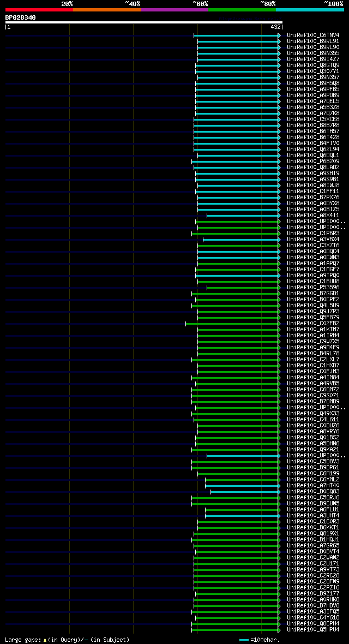Viewport: 349px width, 644px height.
Task: Click the green alignment bar for P53596
Action: [243, 288]
